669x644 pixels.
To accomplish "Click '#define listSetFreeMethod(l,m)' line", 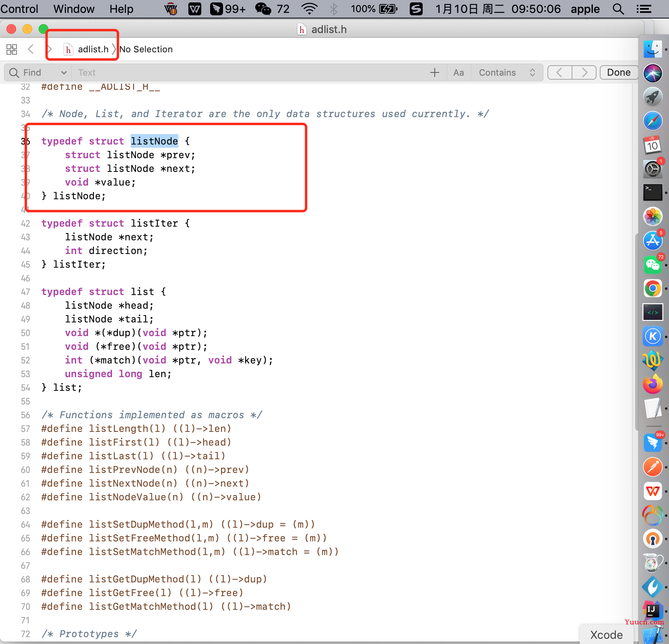I will pos(184,538).
